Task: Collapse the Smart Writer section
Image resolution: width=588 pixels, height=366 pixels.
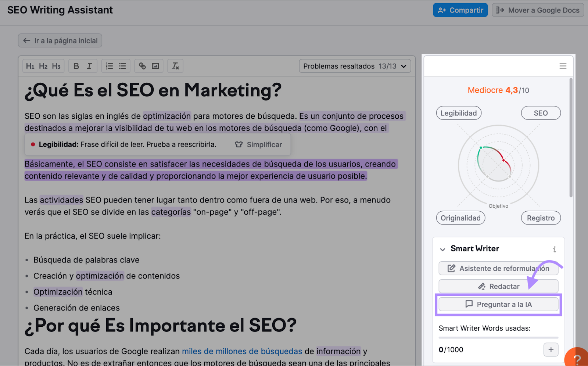Action: [x=443, y=249]
